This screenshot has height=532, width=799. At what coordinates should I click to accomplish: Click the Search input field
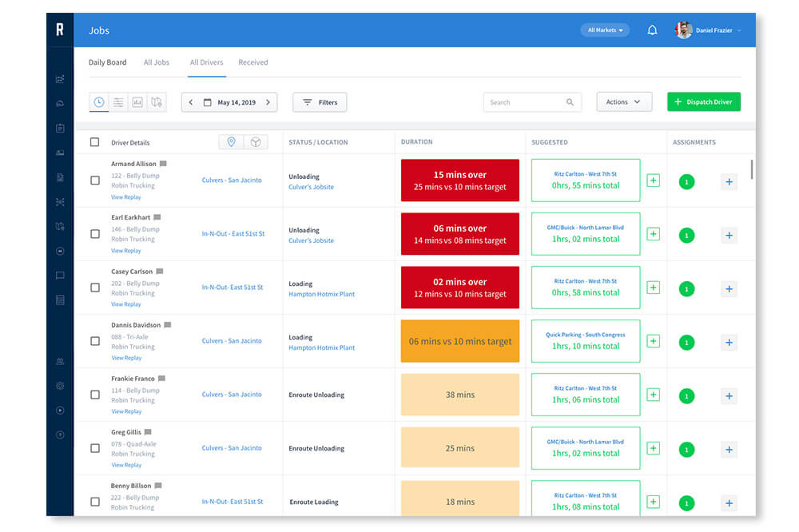click(x=524, y=102)
